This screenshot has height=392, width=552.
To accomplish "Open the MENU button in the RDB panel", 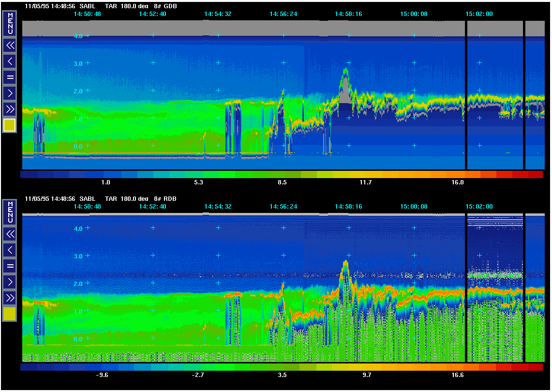I will tap(10, 212).
